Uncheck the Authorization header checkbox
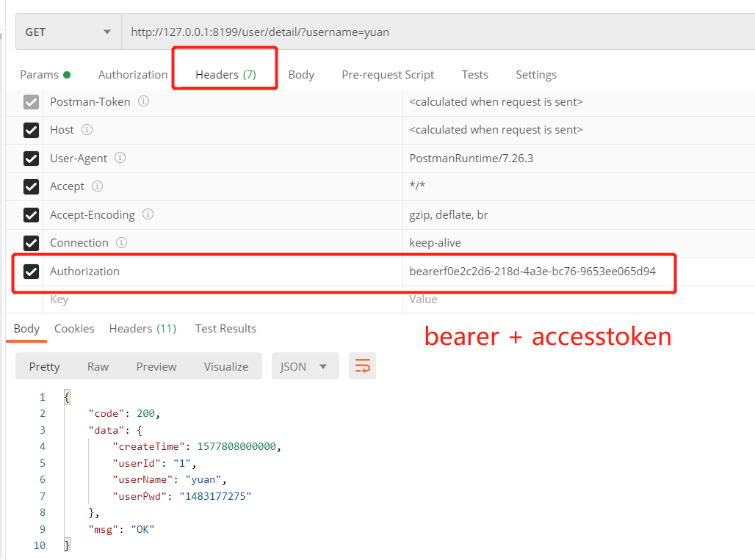The height and width of the screenshot is (560, 755). 31,271
